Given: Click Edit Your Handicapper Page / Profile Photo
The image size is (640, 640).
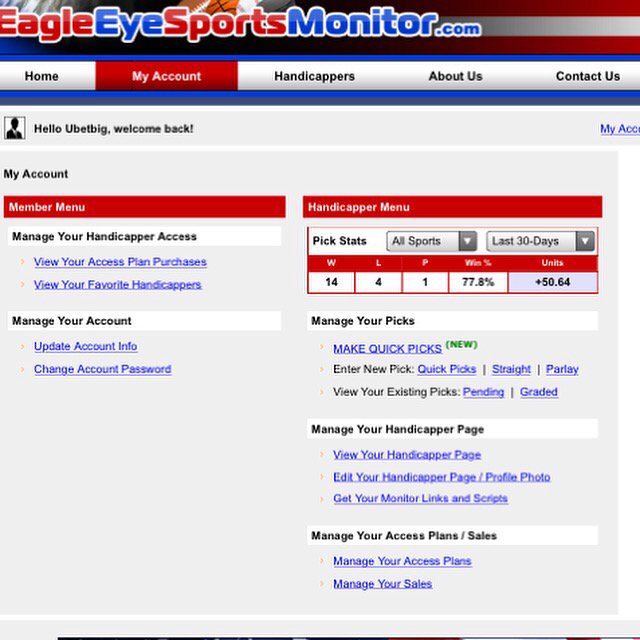Looking at the screenshot, I should [x=442, y=477].
